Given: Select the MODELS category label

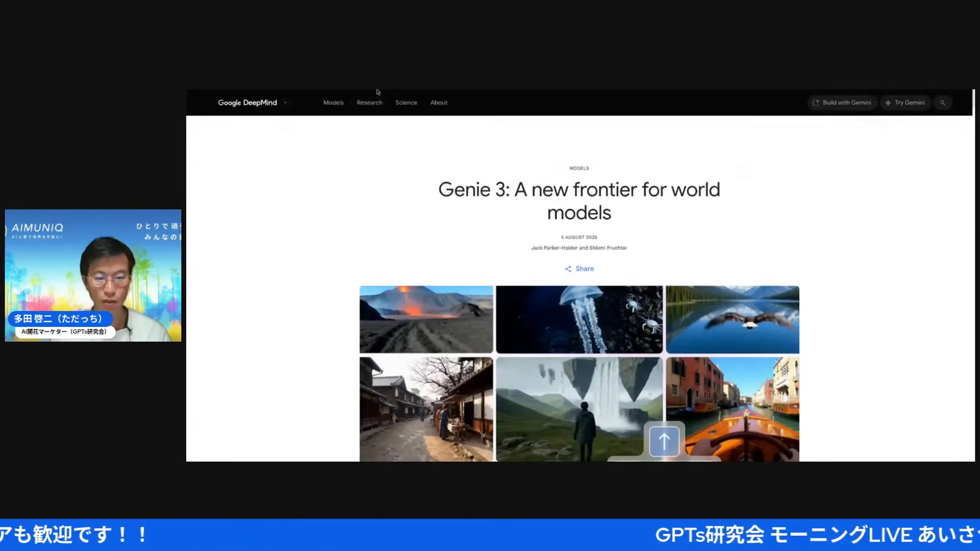Looking at the screenshot, I should coord(579,168).
